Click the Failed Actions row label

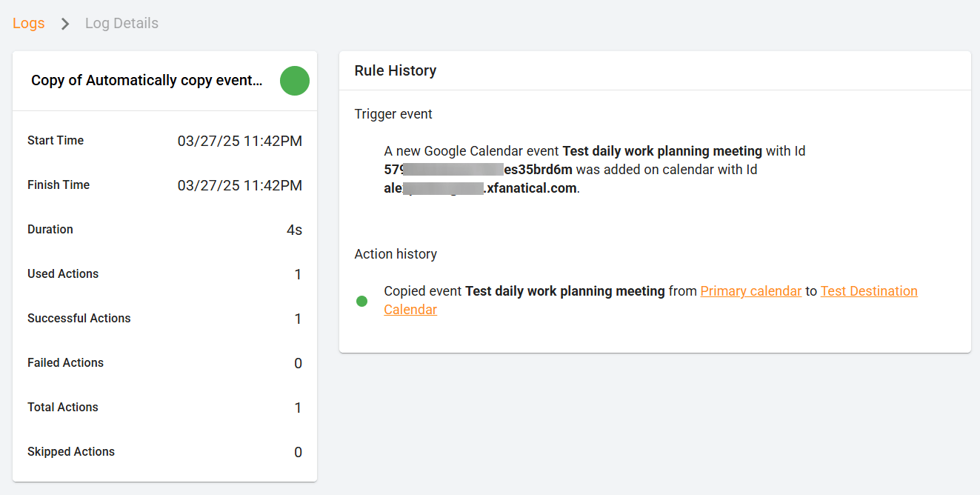click(x=65, y=363)
